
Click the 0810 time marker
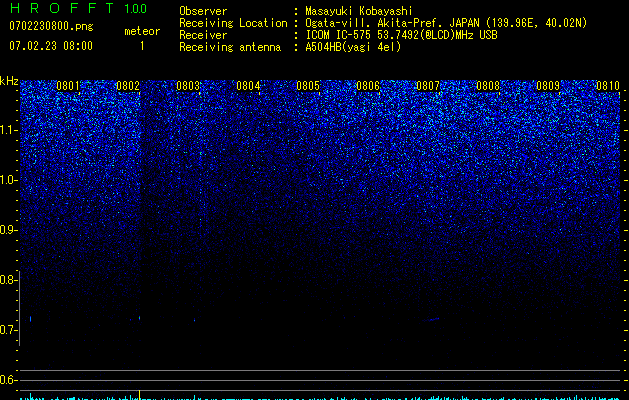(608, 86)
